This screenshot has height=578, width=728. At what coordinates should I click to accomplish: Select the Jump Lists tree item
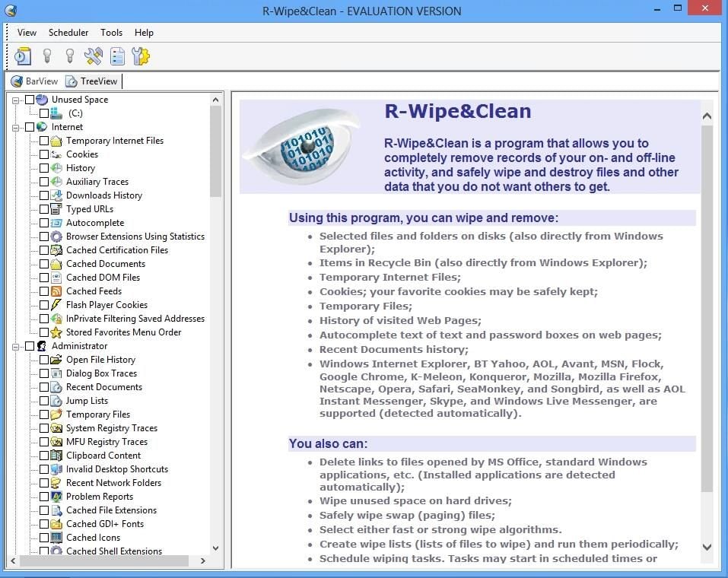87,401
